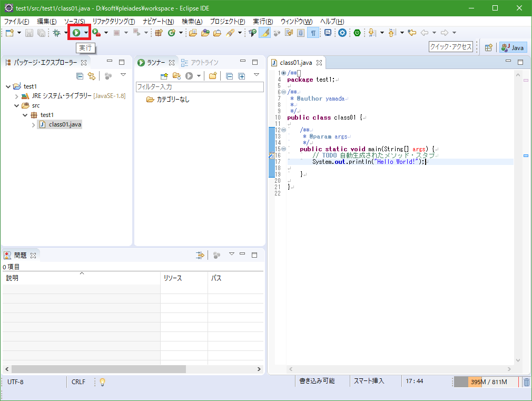The width and height of the screenshot is (532, 401).
Task: Click the フィルター入力 filter text field
Action: [199, 87]
